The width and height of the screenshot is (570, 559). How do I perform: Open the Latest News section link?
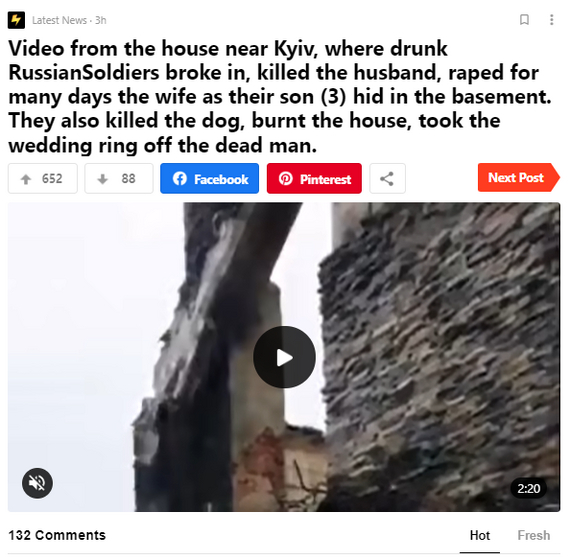point(60,20)
